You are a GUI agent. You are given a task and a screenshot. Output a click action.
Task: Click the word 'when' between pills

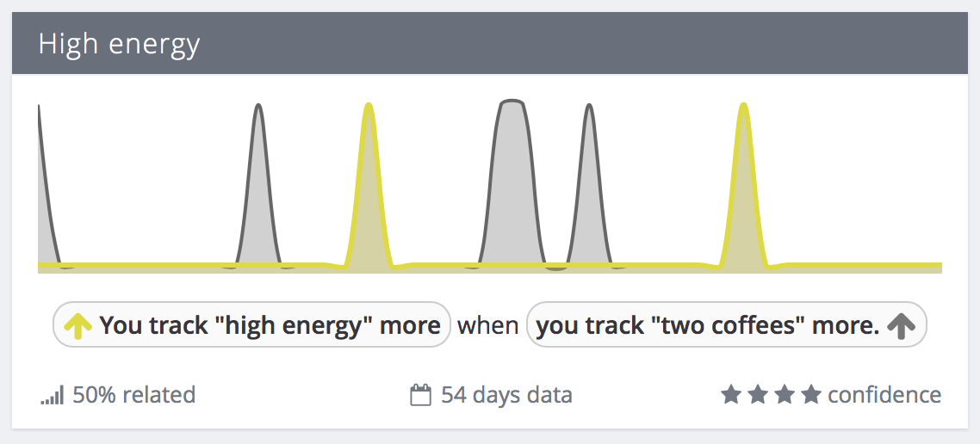(x=488, y=325)
